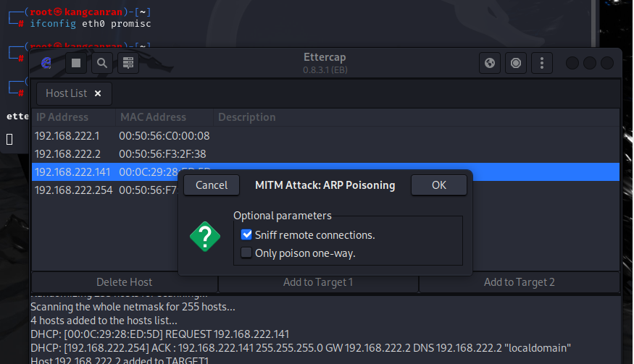Sort hosts by IP Address column
The width and height of the screenshot is (634, 364).
62,117
